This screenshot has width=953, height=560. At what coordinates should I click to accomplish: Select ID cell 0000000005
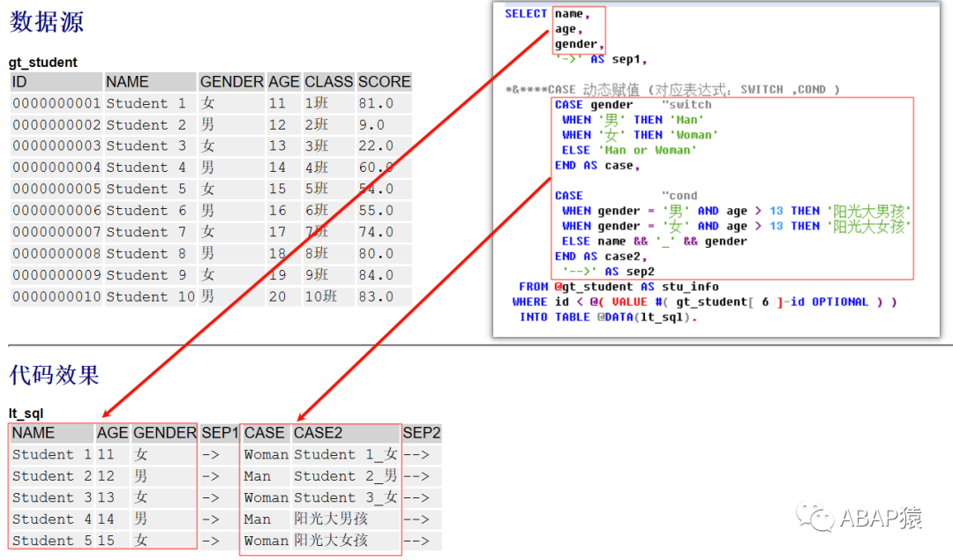56,190
